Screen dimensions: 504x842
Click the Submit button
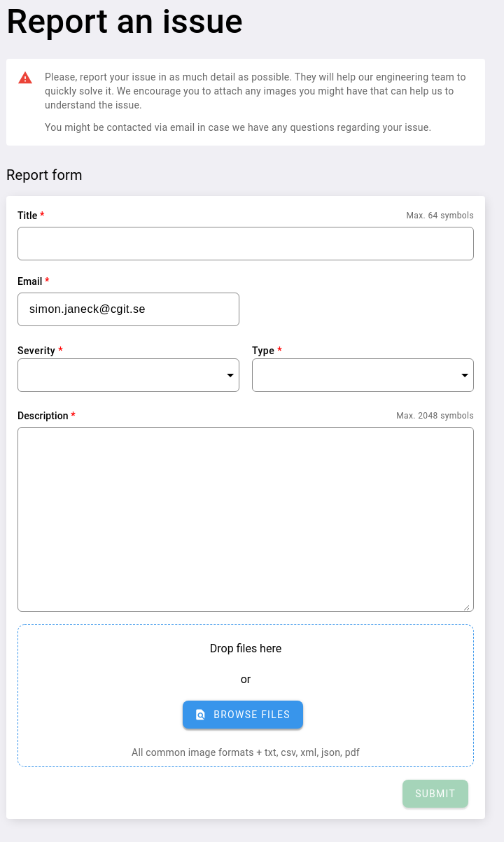435,794
